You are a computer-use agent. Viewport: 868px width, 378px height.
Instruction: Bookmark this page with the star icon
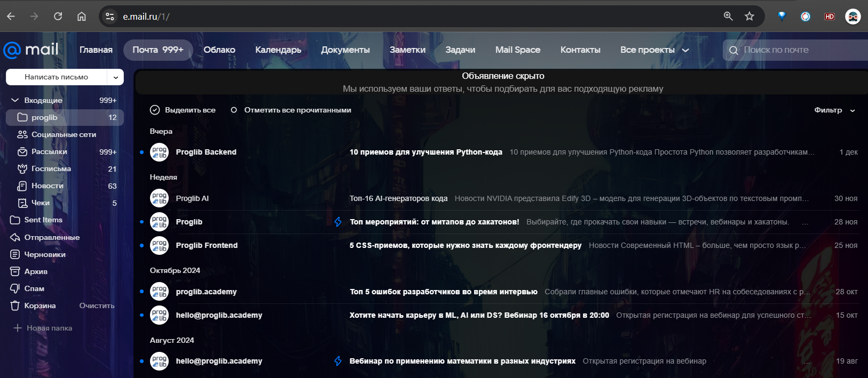[749, 17]
